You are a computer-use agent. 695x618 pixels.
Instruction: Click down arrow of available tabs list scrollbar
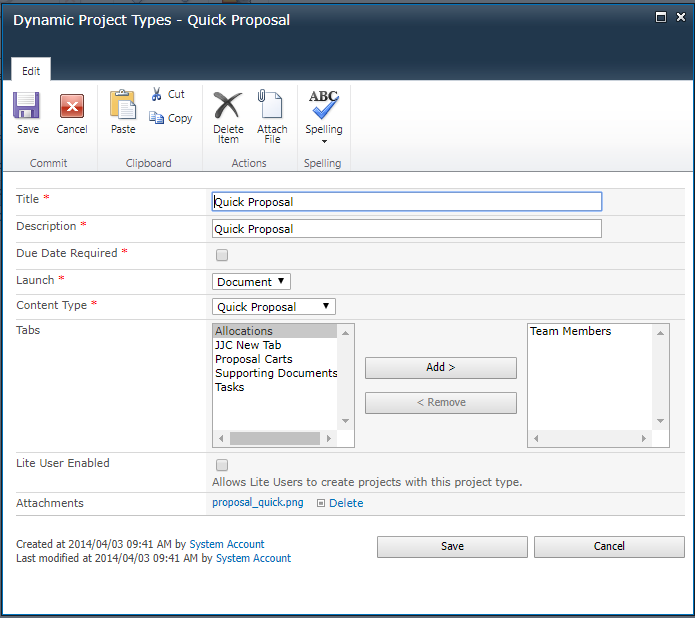(345, 421)
